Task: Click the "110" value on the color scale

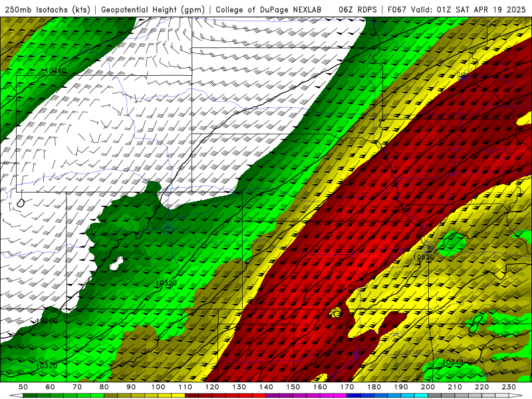Action: (186, 387)
